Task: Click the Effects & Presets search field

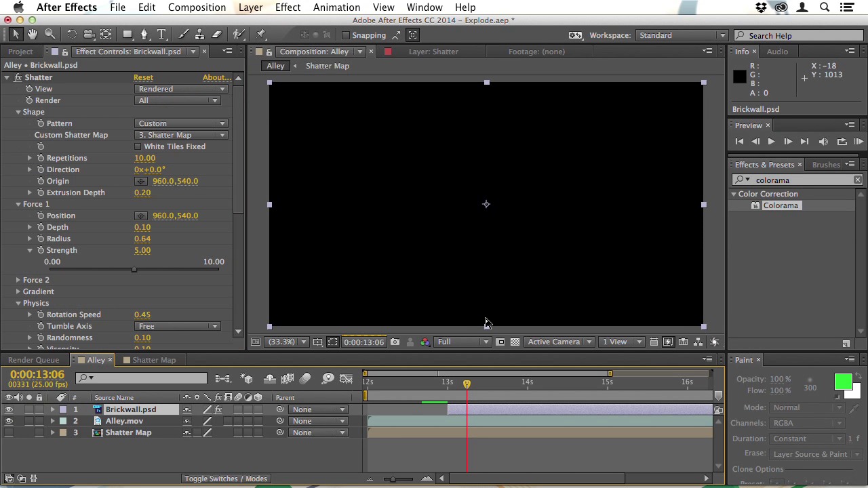Action: click(x=797, y=180)
